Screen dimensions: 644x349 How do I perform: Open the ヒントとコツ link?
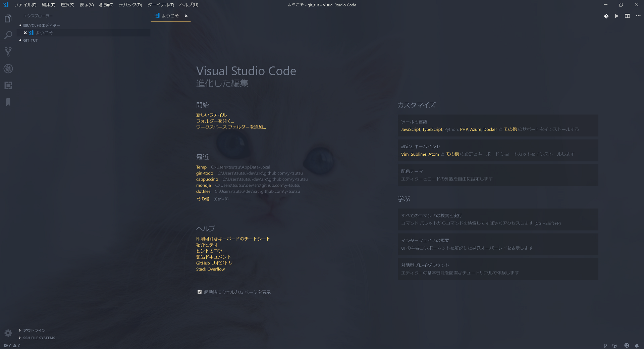tap(209, 251)
